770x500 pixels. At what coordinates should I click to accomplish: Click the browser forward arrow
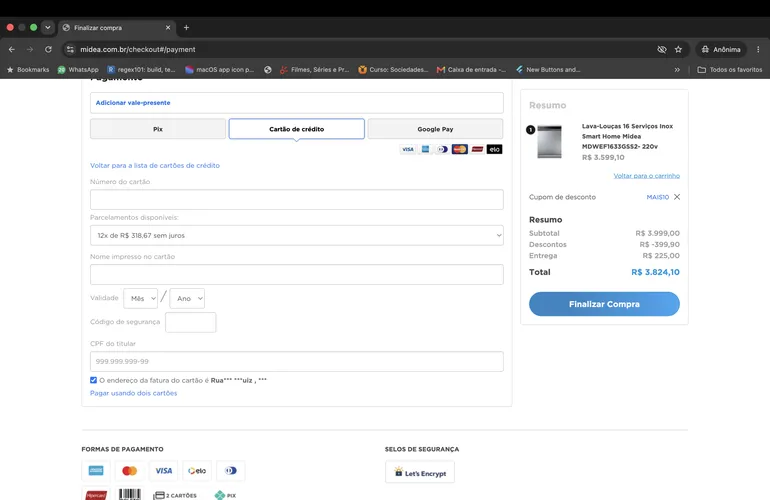tap(30, 49)
